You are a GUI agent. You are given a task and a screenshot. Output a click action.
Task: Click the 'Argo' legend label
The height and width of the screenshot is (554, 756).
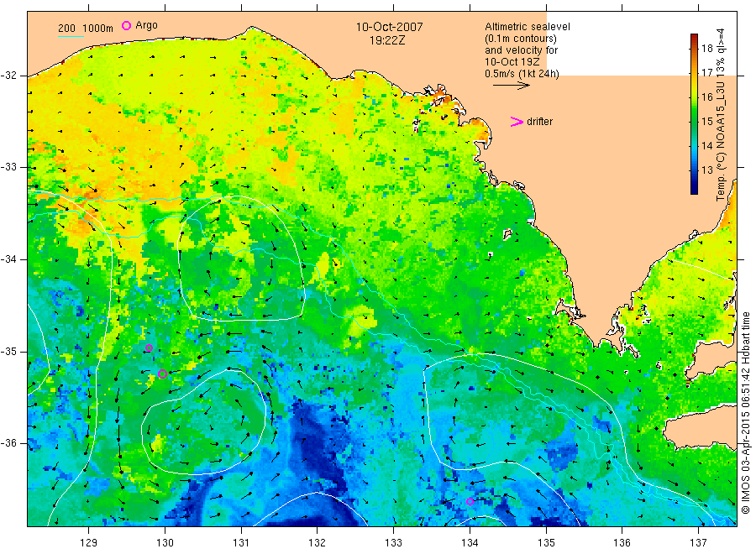click(146, 25)
